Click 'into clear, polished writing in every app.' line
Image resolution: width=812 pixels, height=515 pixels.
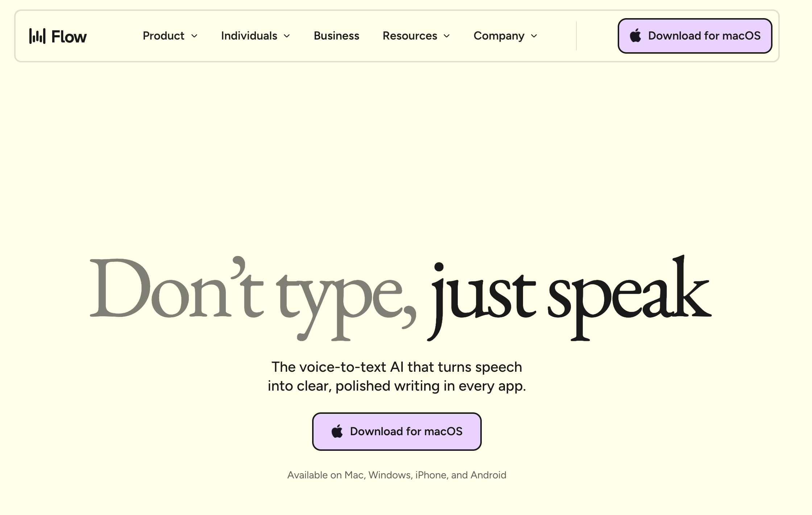point(397,386)
